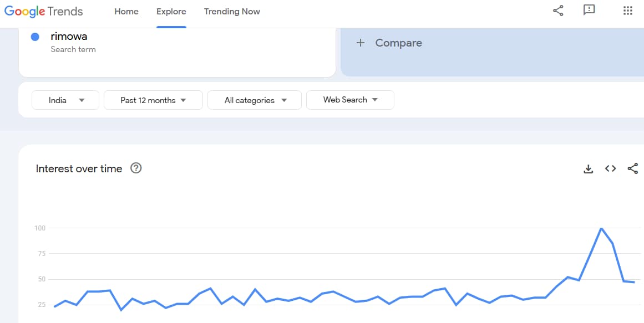The image size is (644, 323).
Task: Click the Google Trends logo
Action: tap(43, 11)
